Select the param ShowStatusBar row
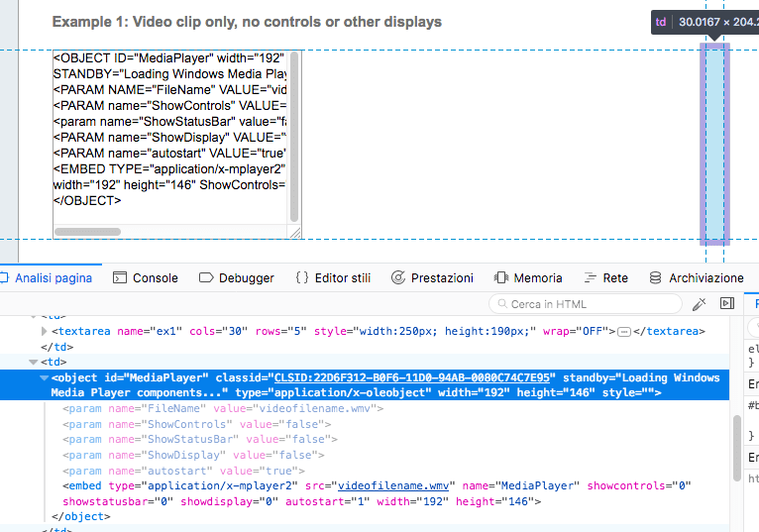The image size is (759, 532). [200, 440]
